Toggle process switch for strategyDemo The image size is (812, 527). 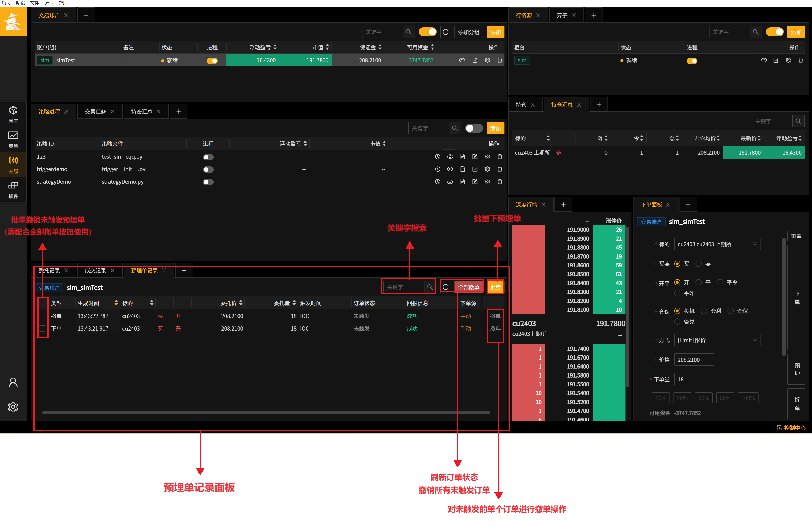click(x=208, y=182)
